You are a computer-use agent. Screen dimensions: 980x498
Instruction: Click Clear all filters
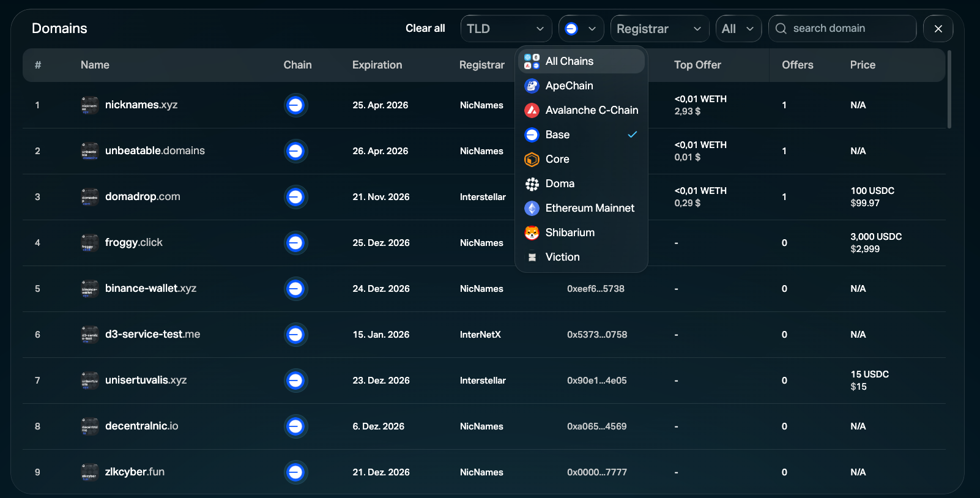pyautogui.click(x=425, y=28)
